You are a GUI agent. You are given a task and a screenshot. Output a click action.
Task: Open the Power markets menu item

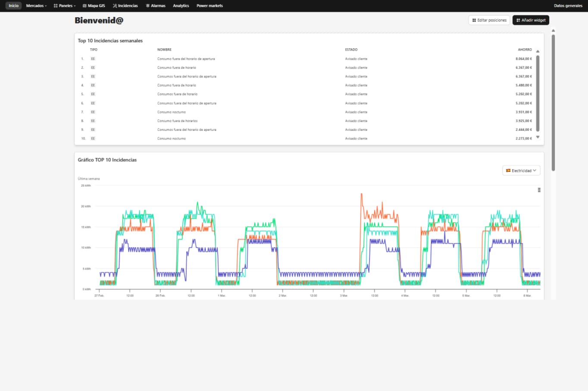pyautogui.click(x=210, y=6)
